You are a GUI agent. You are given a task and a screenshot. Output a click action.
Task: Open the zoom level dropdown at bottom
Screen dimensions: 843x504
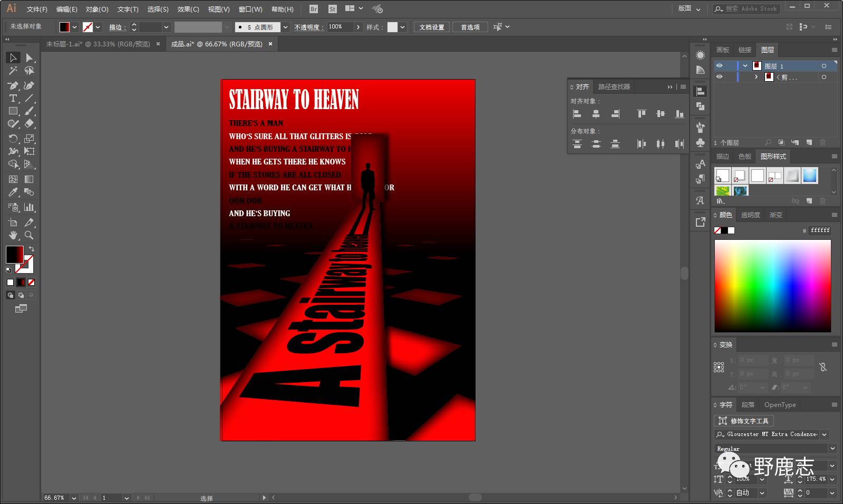click(x=74, y=498)
